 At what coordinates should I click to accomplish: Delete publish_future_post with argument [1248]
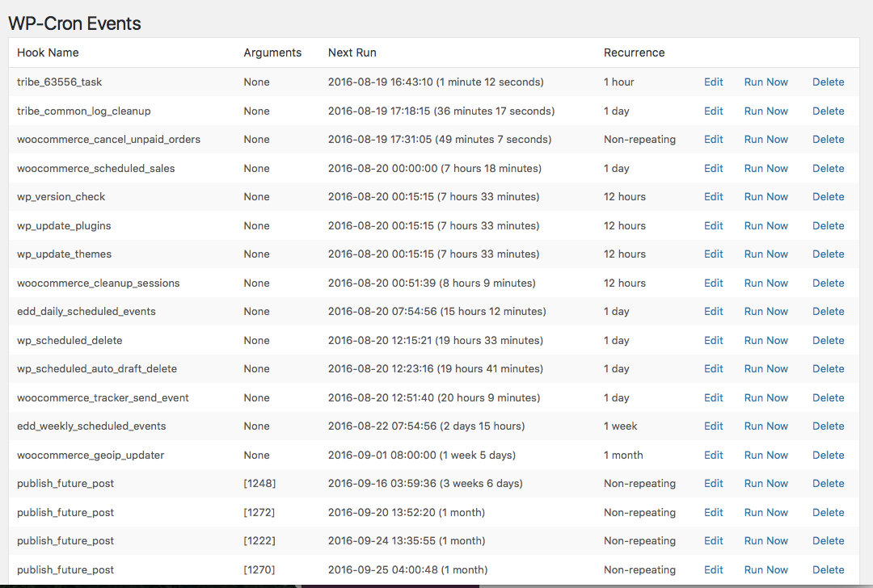pos(828,484)
